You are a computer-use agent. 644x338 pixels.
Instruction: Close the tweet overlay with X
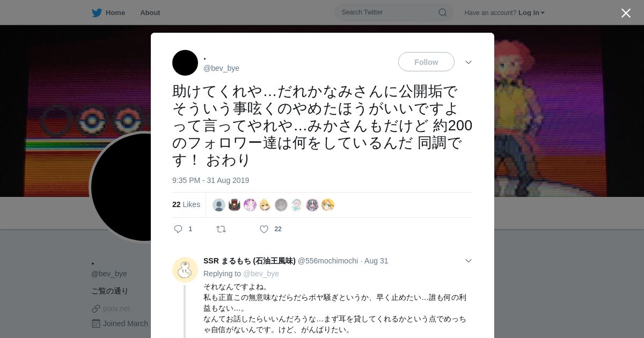626,13
